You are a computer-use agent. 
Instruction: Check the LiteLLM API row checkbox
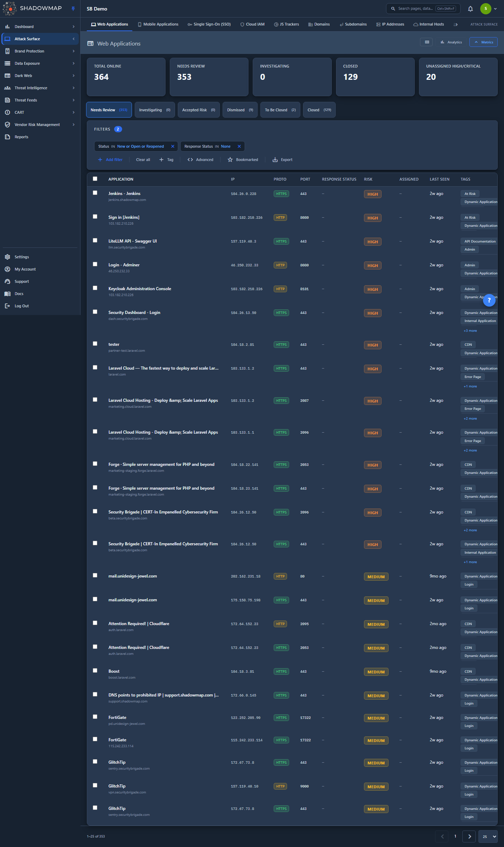(95, 240)
